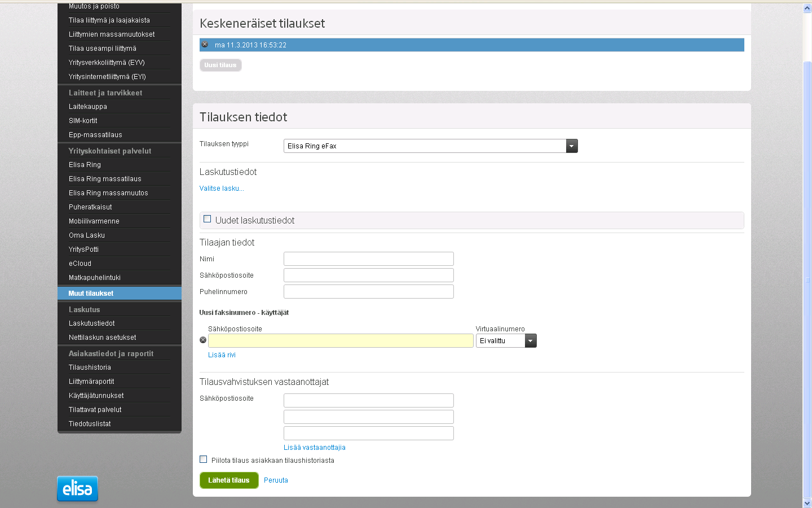812x508 pixels.
Task: Click the Uusi tilaus button
Action: click(220, 65)
